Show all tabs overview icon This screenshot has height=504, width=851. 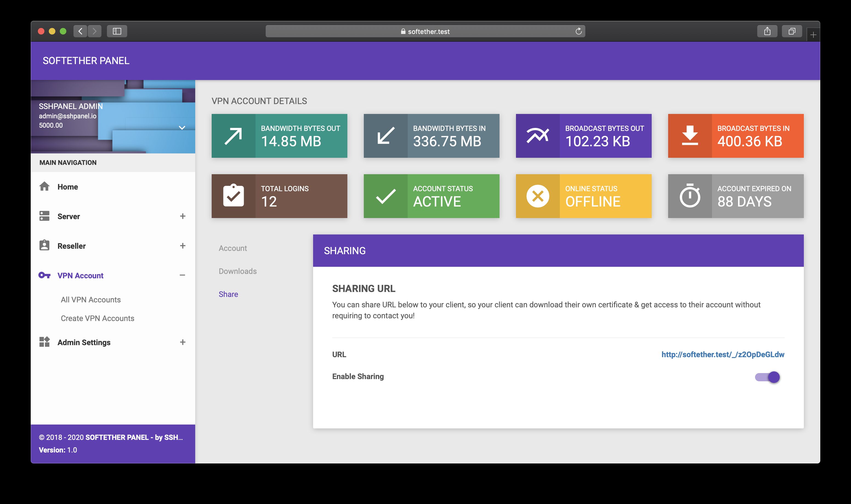(x=792, y=31)
